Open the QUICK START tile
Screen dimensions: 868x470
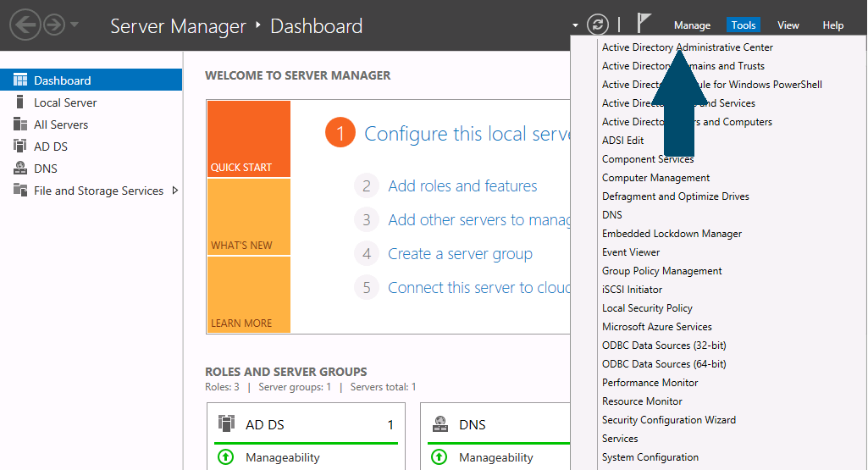[x=249, y=138]
